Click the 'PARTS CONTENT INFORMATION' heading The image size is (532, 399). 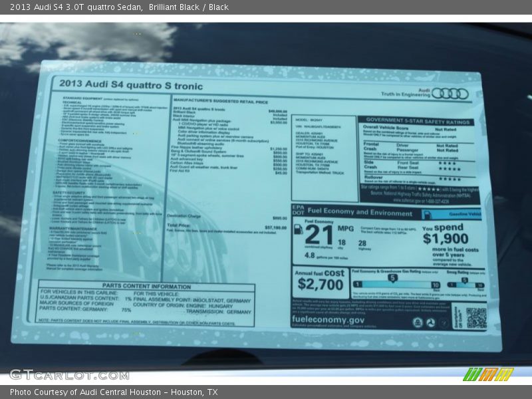(146, 286)
